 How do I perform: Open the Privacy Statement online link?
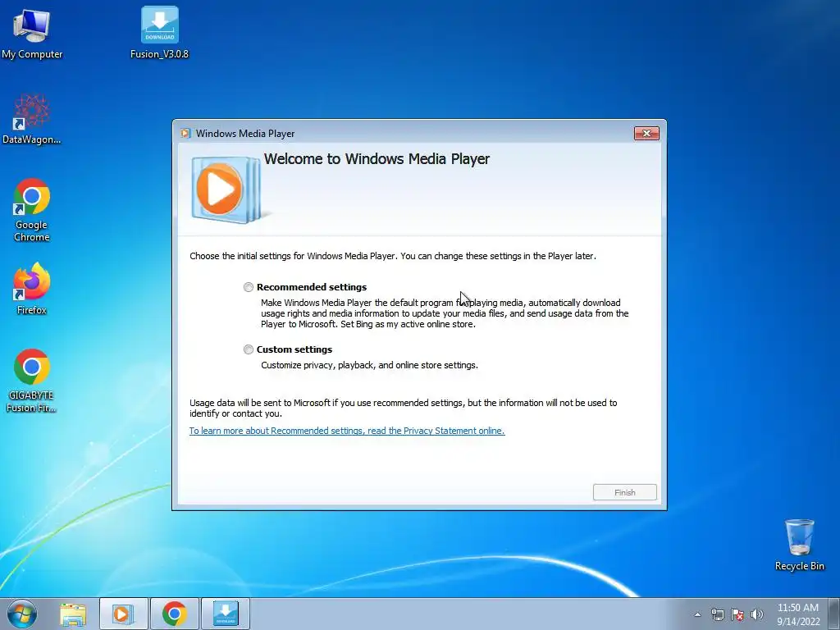[347, 431]
